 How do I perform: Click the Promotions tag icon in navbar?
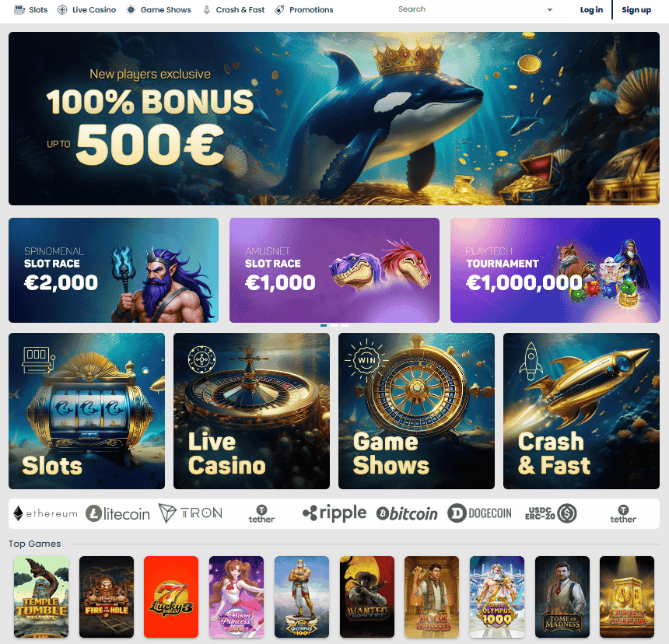coord(279,9)
